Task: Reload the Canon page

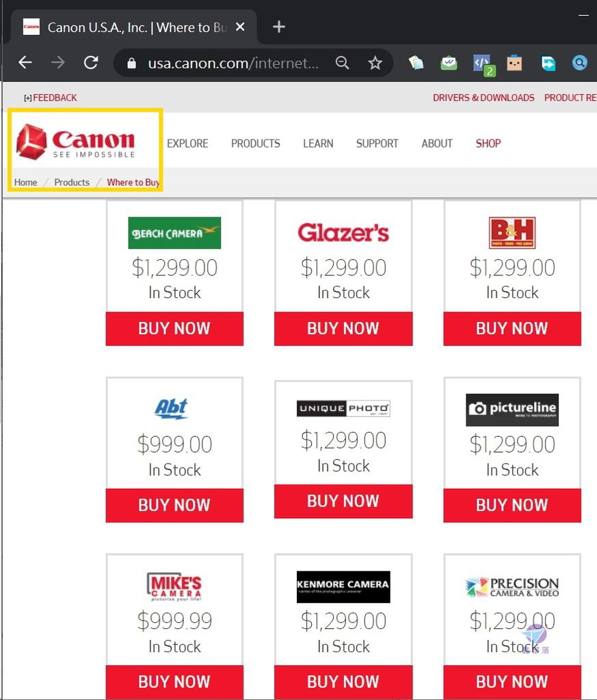Action: (x=91, y=62)
